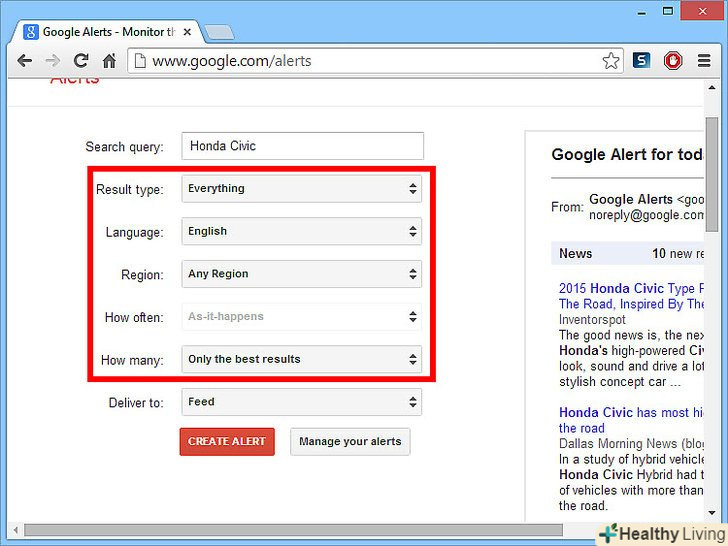Close the Google Alerts tab
This screenshot has width=728, height=546.
pos(187,32)
